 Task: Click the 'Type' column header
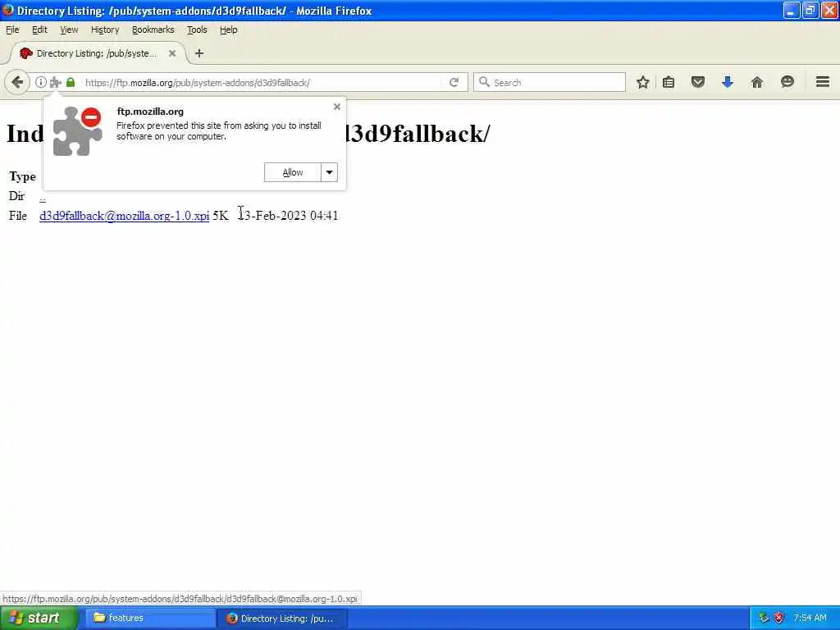22,177
